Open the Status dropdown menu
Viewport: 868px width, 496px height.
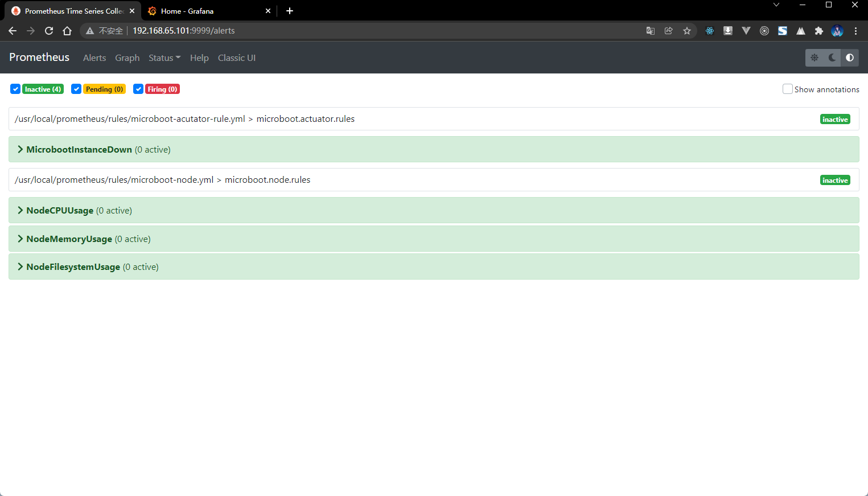[164, 58]
